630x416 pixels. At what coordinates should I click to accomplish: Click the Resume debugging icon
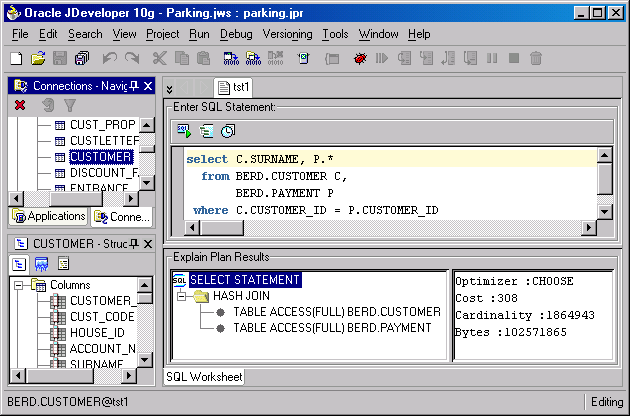pyautogui.click(x=382, y=59)
